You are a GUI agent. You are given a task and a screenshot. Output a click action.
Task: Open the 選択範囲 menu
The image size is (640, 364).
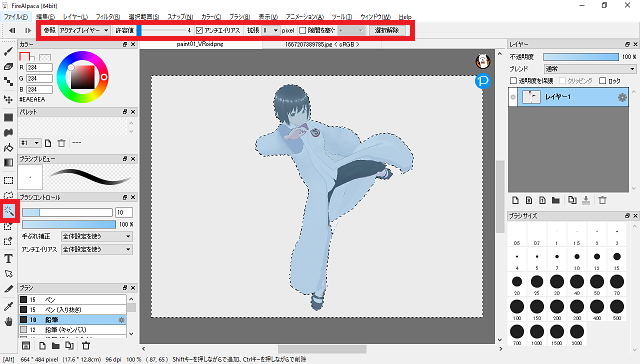[x=144, y=17]
